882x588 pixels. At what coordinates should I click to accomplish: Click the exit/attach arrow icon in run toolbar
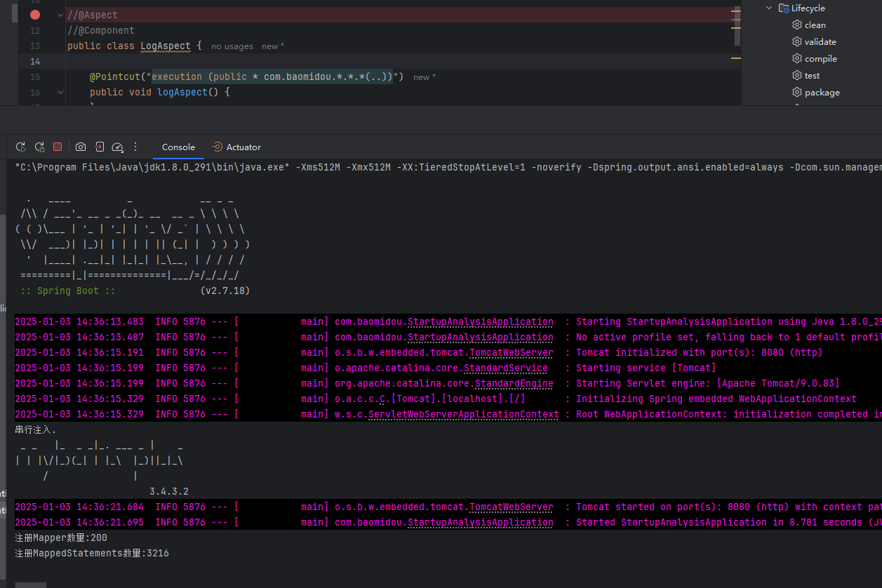(100, 147)
